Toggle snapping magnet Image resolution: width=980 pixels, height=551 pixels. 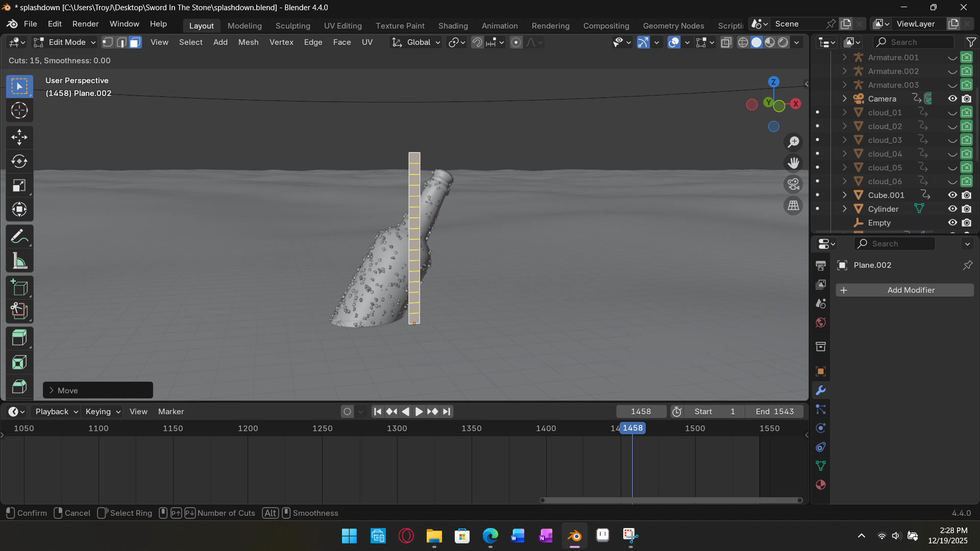(x=477, y=42)
